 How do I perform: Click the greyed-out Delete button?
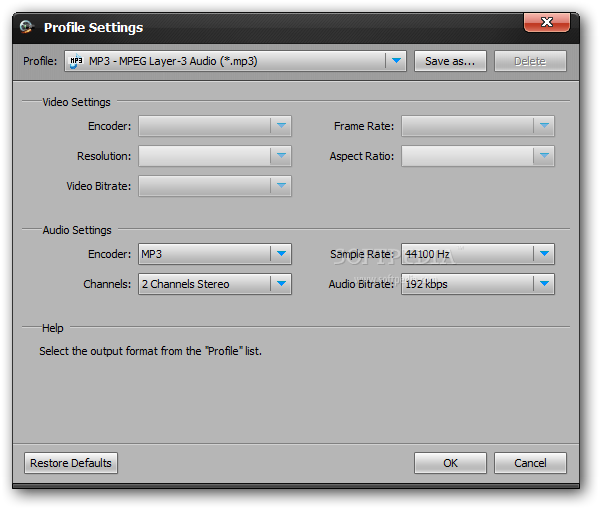(530, 61)
